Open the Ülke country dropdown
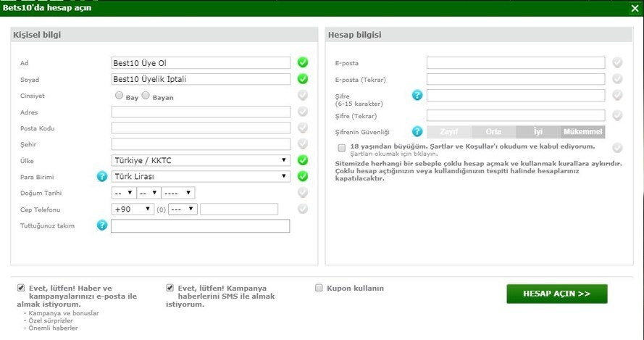 [x=201, y=160]
